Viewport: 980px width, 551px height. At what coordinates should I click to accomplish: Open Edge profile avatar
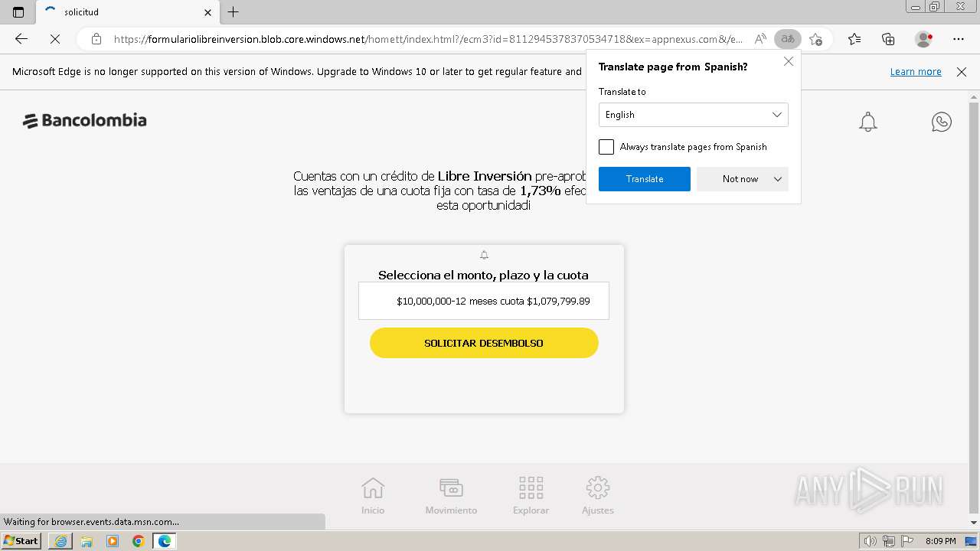point(923,39)
